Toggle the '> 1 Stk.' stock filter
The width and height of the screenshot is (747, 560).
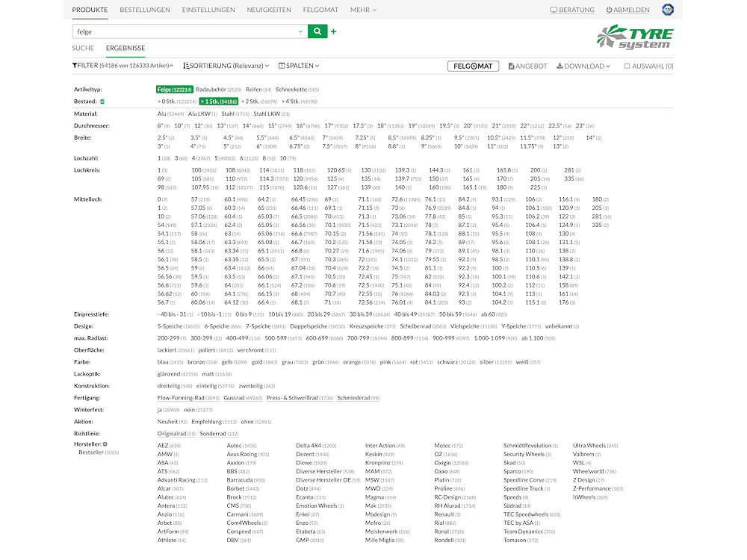tap(219, 102)
